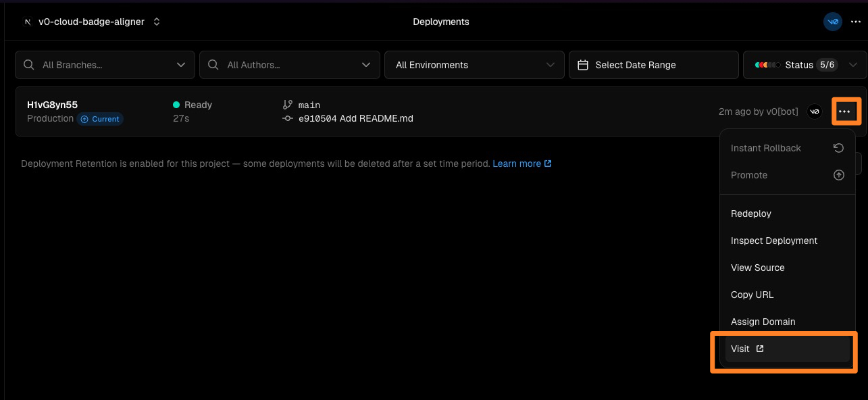Click the Next.js project icon beside project name
The image size is (868, 400).
pyautogui.click(x=28, y=22)
